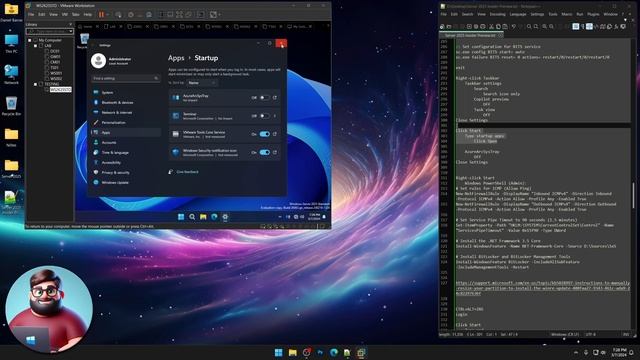
Task: Pause the virtual machine in VMware toolbar
Action: [101, 15]
